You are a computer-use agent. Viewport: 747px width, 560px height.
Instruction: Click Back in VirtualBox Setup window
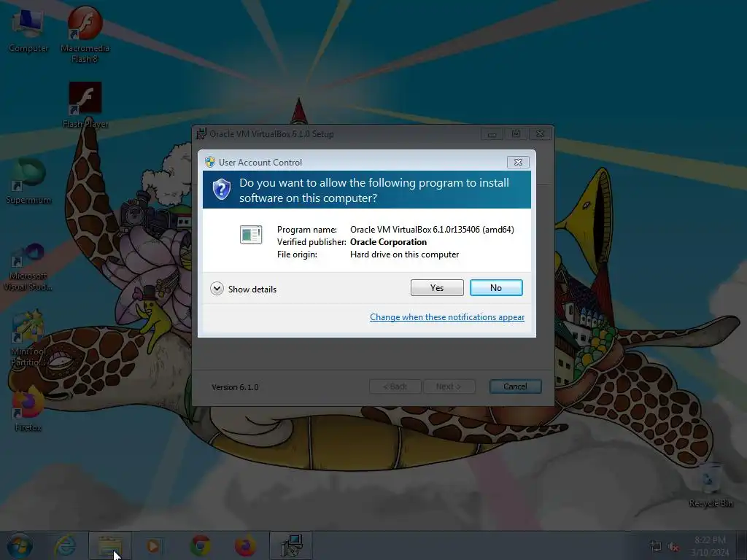(395, 386)
